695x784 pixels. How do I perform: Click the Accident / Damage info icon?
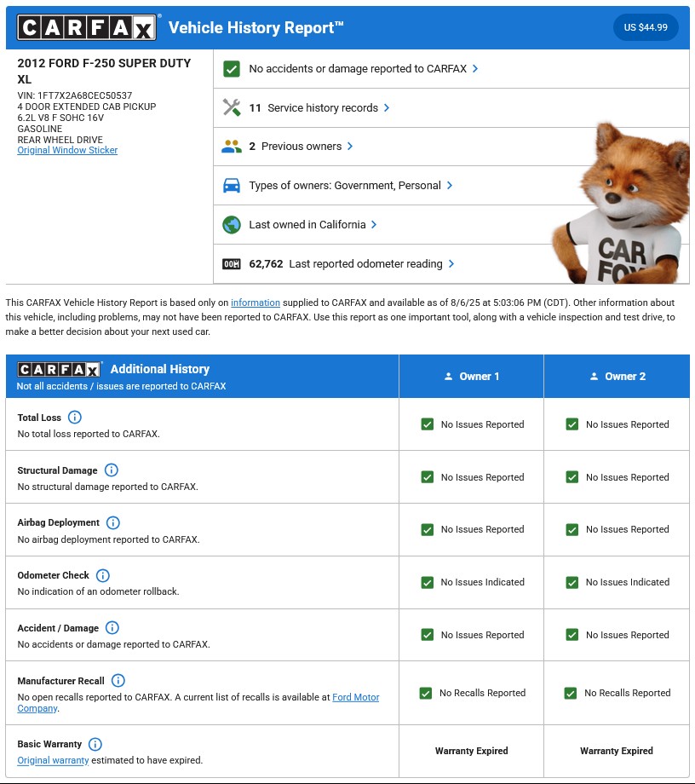coord(112,628)
